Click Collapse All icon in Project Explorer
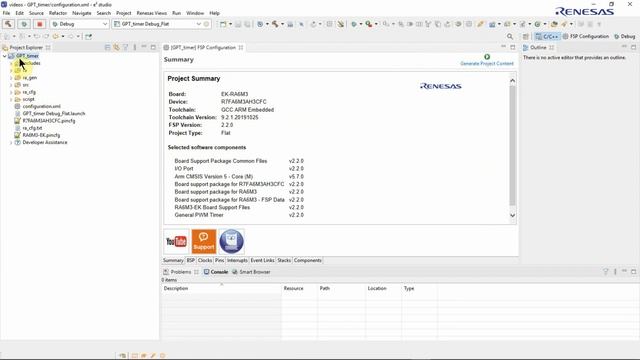Image resolution: width=640 pixels, height=360 pixels. click(x=107, y=47)
